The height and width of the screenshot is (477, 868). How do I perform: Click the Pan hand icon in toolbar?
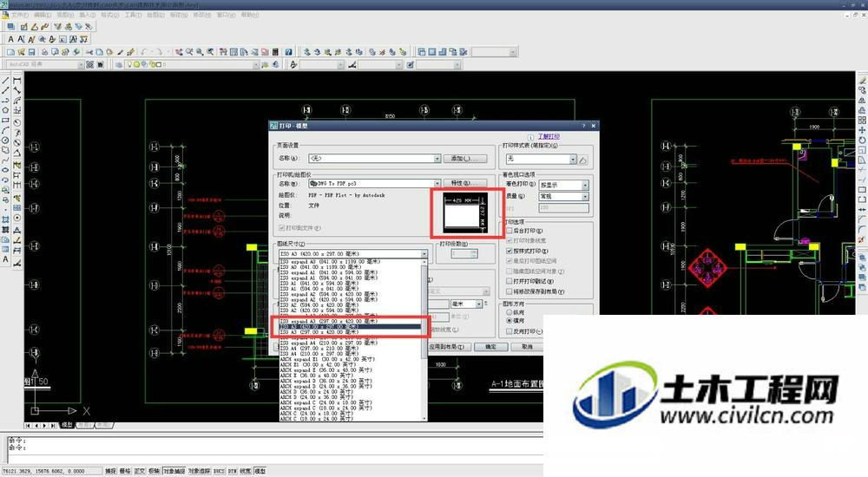tap(179, 52)
